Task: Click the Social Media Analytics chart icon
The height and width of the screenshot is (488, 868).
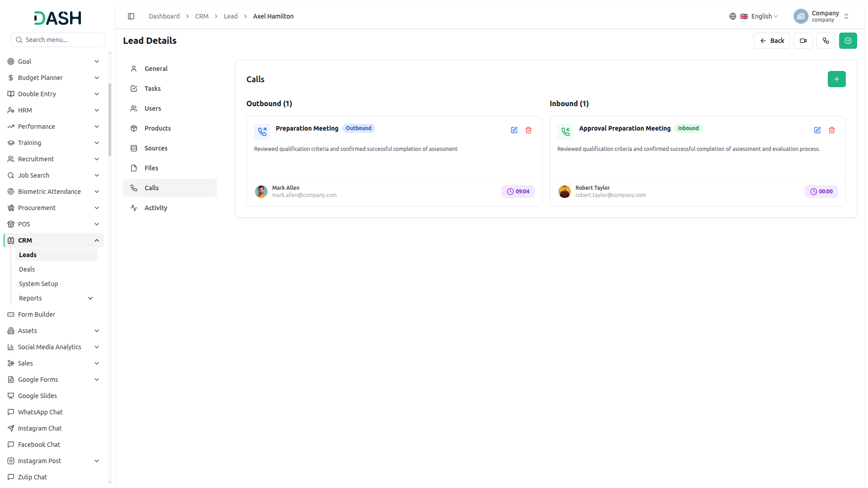Action: [11, 347]
